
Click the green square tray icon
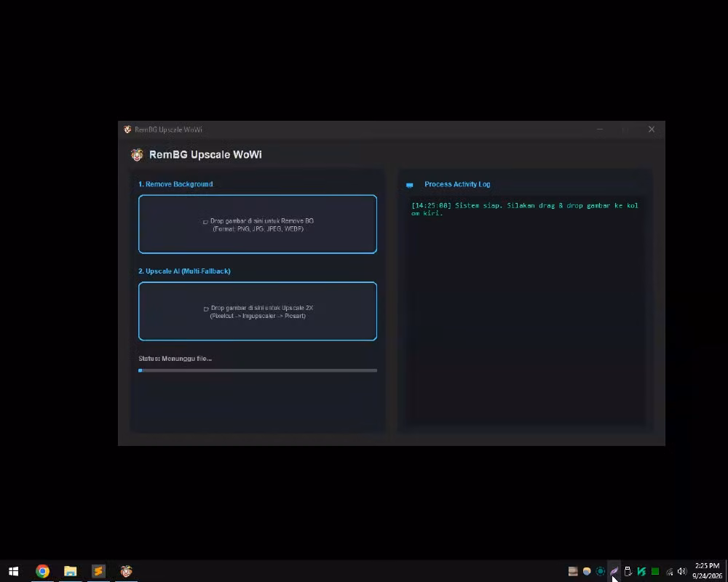click(x=655, y=571)
